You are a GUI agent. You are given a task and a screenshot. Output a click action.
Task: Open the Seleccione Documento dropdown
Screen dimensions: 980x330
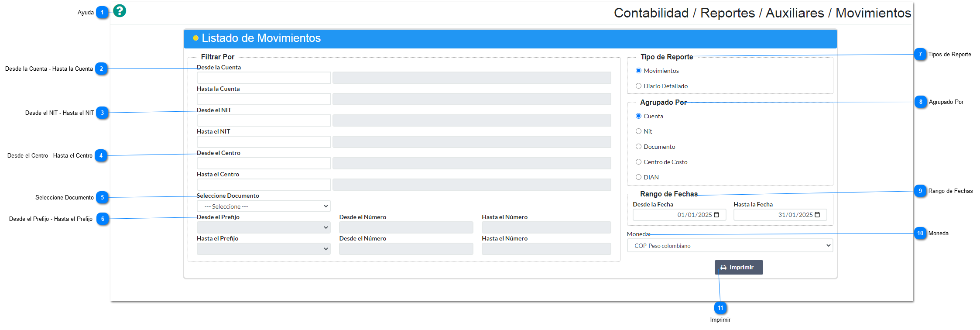pos(264,206)
